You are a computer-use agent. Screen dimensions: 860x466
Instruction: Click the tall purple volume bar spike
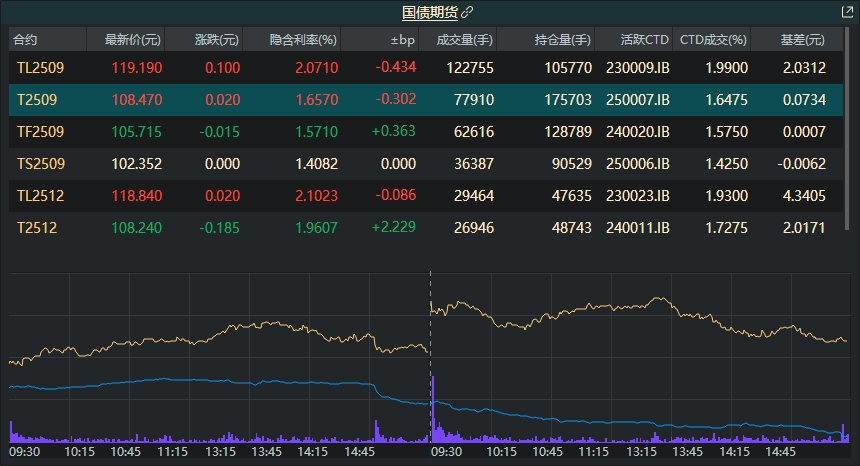pos(433,410)
